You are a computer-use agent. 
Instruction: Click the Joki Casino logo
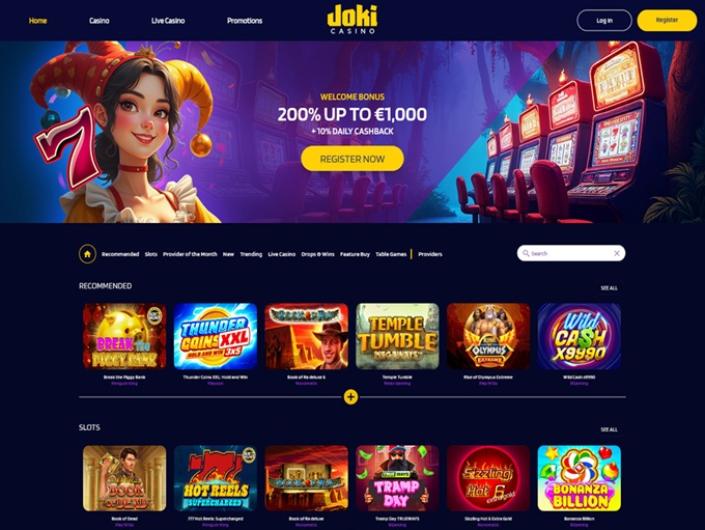click(x=352, y=19)
